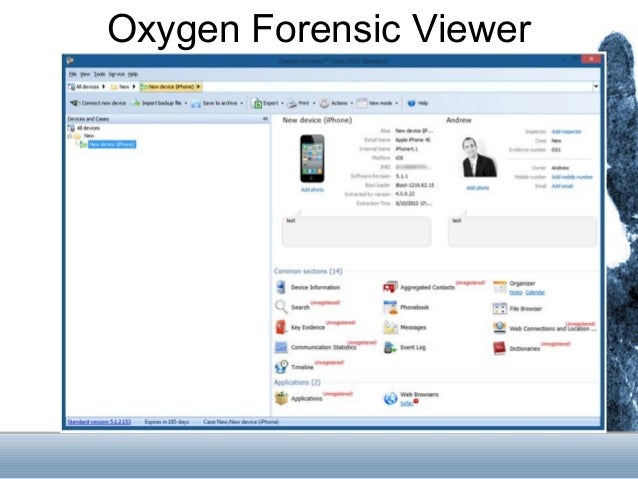
Task: Click the Export toolbar icon
Action: (258, 104)
